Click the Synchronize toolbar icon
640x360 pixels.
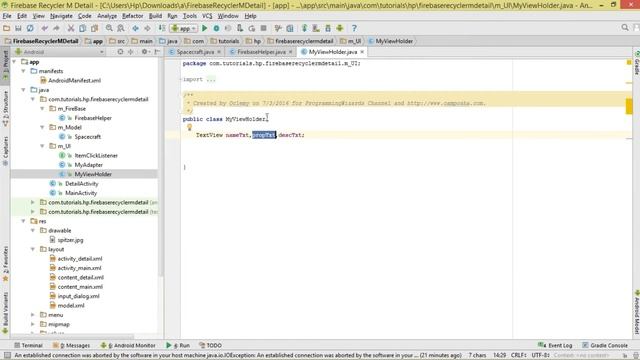(x=30, y=28)
